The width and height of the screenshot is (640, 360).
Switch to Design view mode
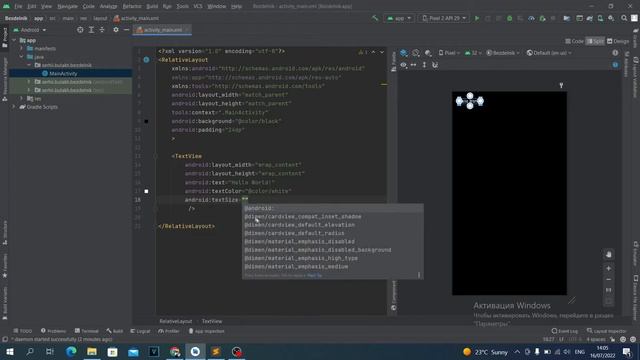point(618,41)
